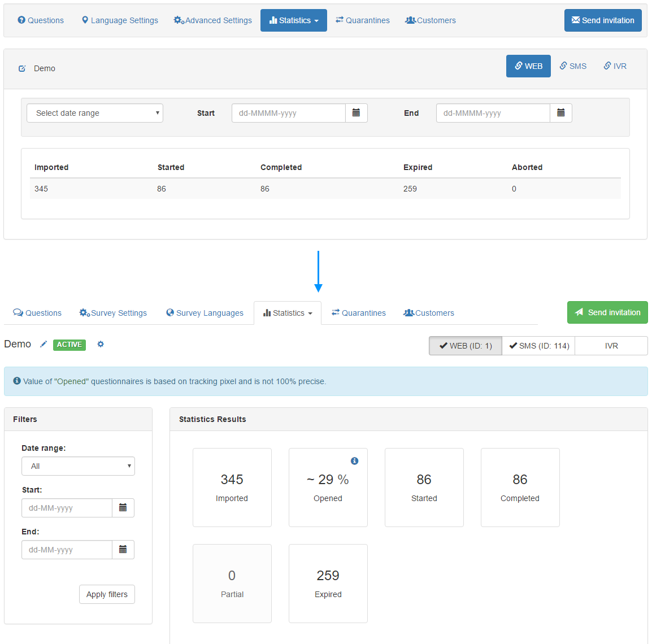Click 0 Partial statistics card
Image resolution: width=652 pixels, height=644 pixels.
[232, 584]
